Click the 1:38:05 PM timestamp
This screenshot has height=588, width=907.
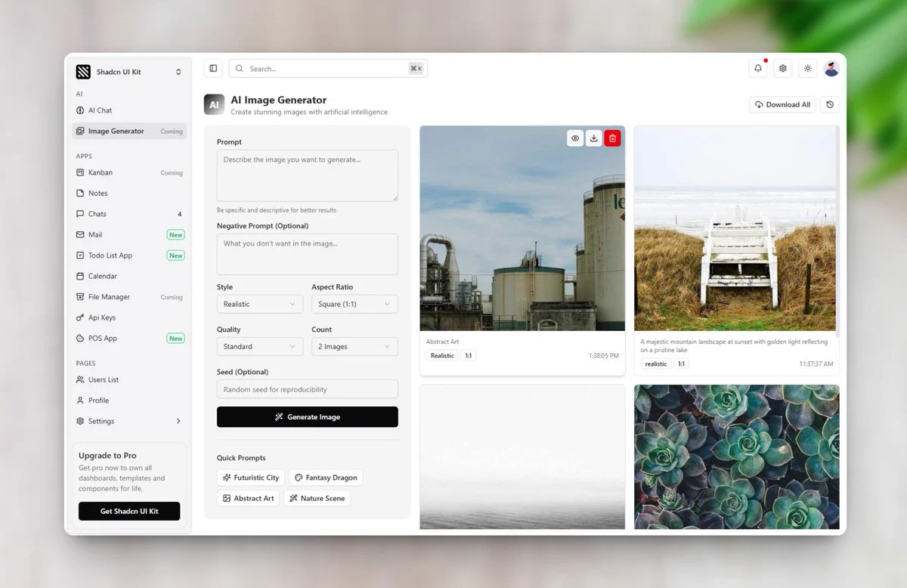[603, 355]
